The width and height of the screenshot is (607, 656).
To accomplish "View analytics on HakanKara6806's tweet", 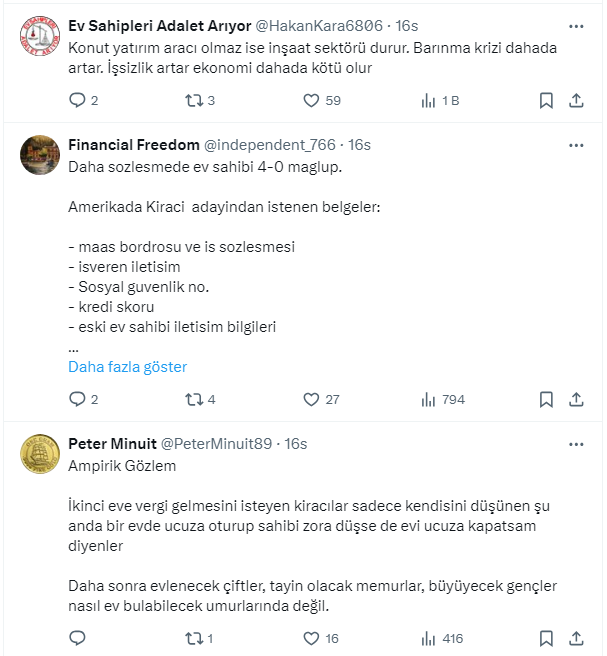I will coord(429,100).
